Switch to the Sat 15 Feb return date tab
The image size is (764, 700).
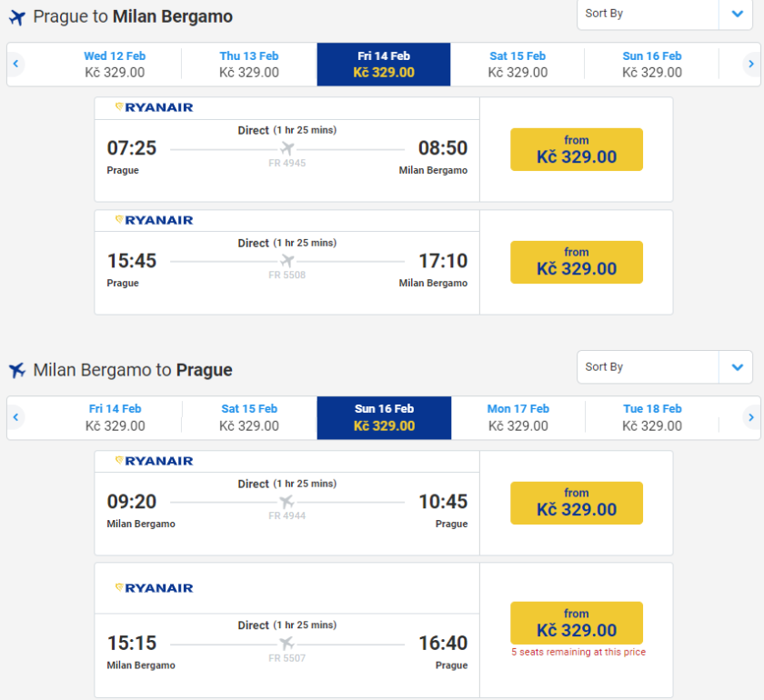[249, 417]
